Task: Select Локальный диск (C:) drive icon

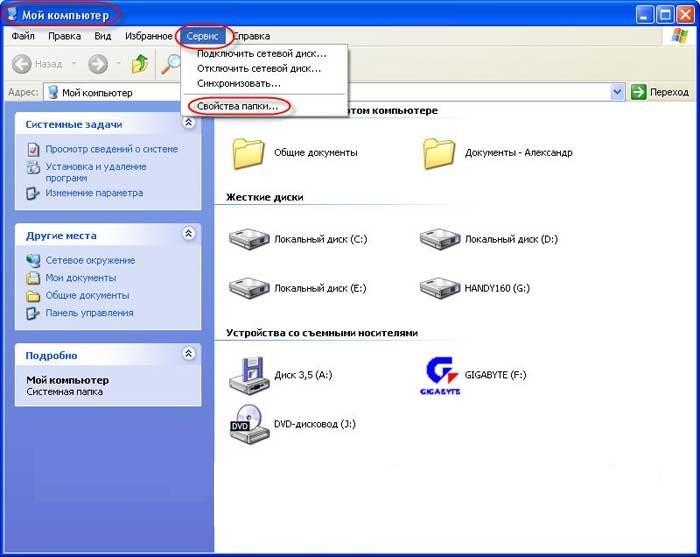Action: [249, 239]
